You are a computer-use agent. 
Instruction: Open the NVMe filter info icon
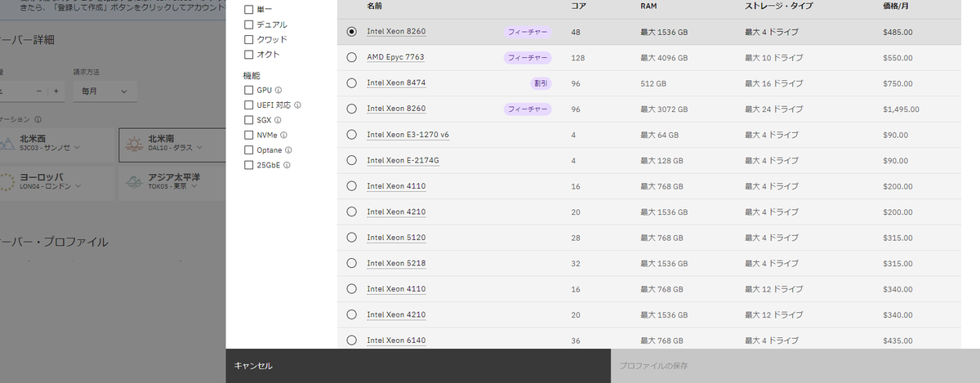point(283,135)
